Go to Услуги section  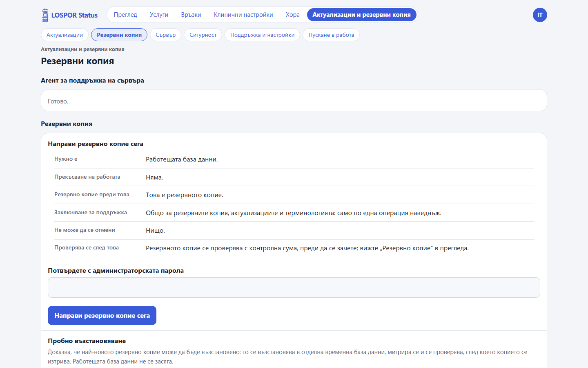tap(159, 15)
